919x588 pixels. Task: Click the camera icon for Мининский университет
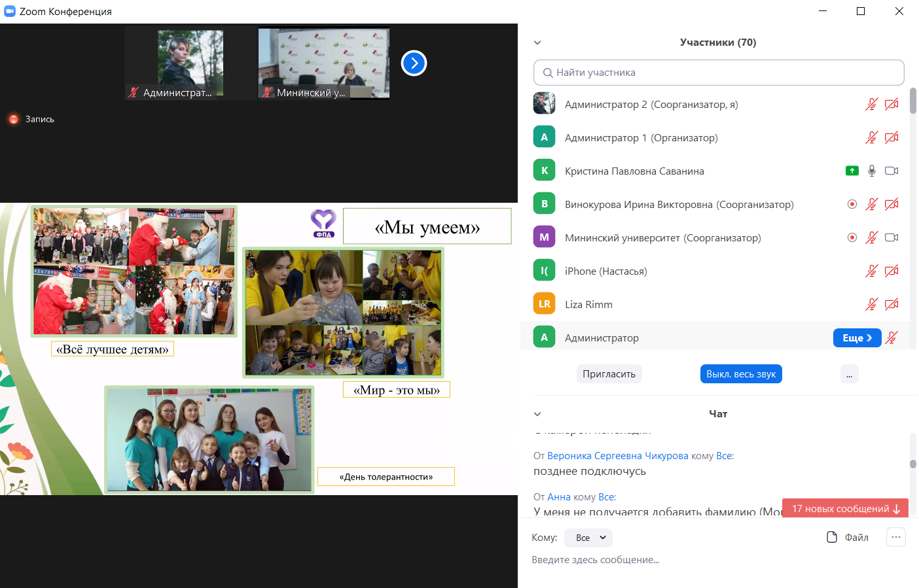click(x=891, y=237)
